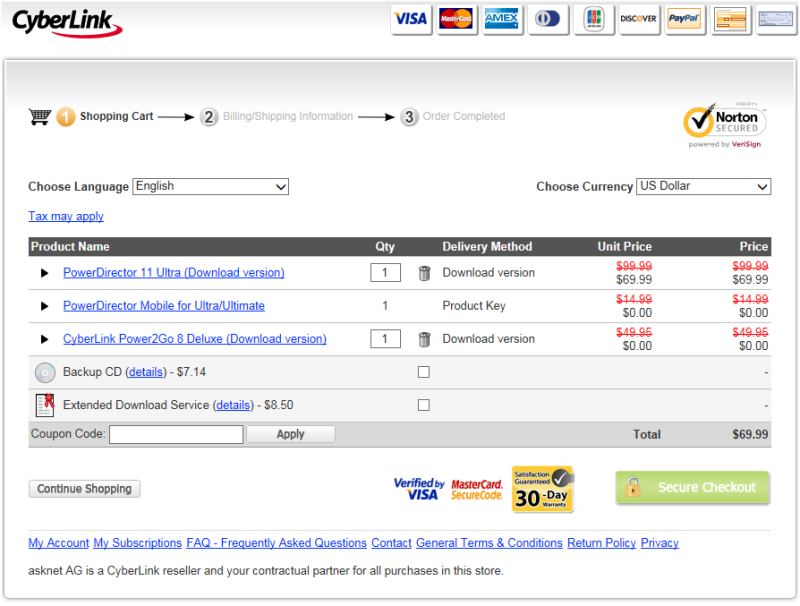Click the MasterCard SecureCode badge
This screenshot has width=800, height=606.
(477, 490)
